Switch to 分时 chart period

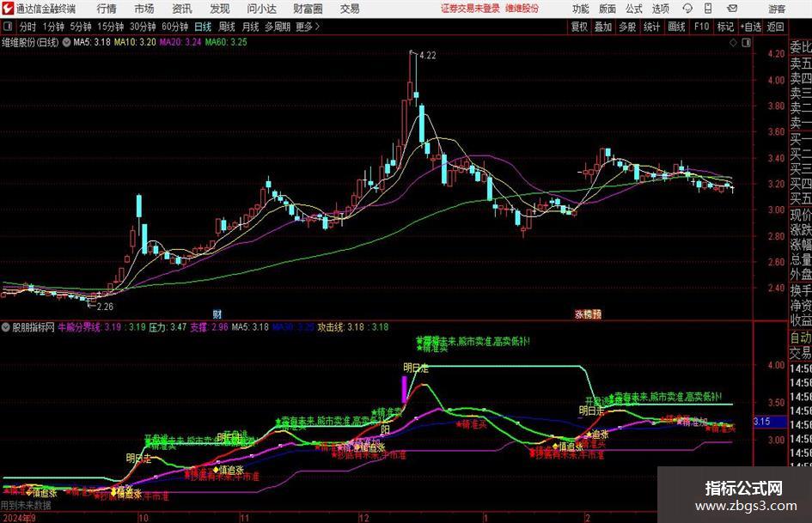click(x=28, y=27)
